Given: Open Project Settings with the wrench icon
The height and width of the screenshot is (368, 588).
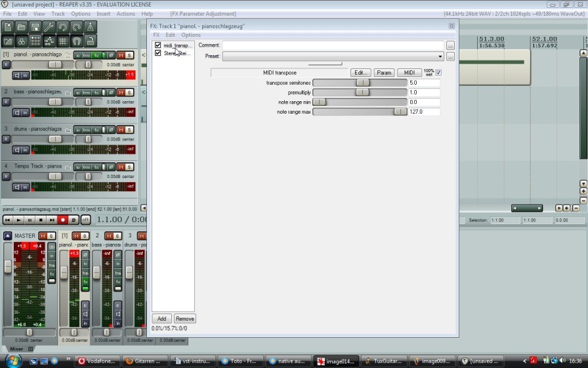Looking at the screenshot, I should point(49,27).
